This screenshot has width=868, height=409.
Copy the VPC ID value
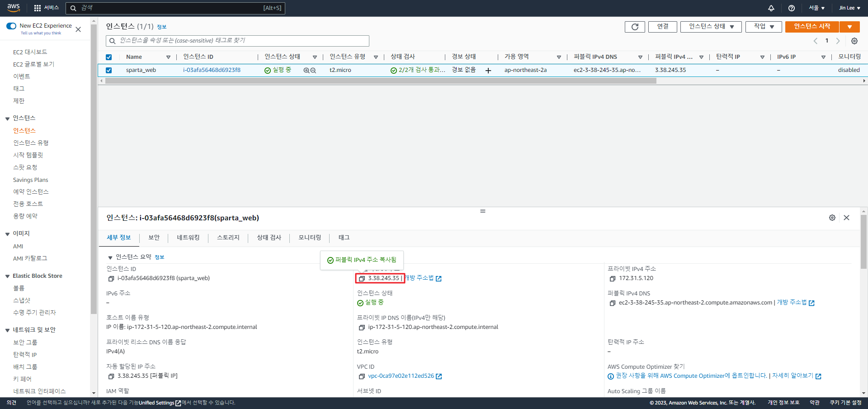click(x=362, y=376)
